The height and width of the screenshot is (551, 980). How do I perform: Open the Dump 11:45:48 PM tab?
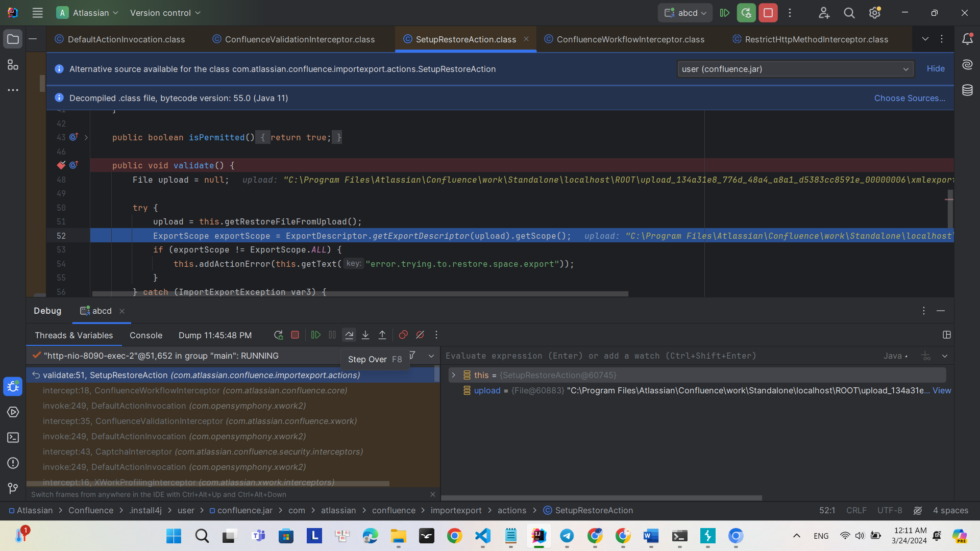pos(215,336)
